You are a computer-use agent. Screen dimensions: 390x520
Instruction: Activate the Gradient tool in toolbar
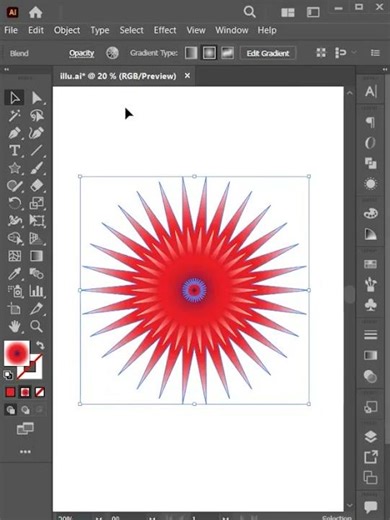click(x=36, y=256)
